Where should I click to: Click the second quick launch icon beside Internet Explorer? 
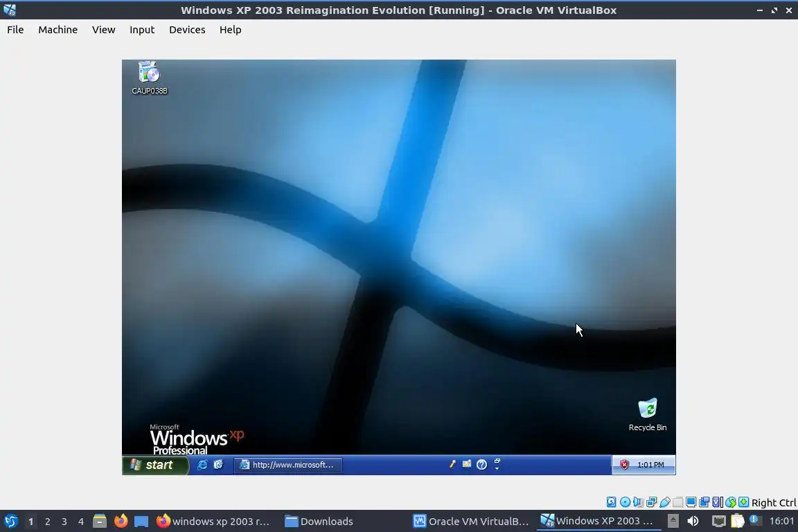[x=218, y=465]
